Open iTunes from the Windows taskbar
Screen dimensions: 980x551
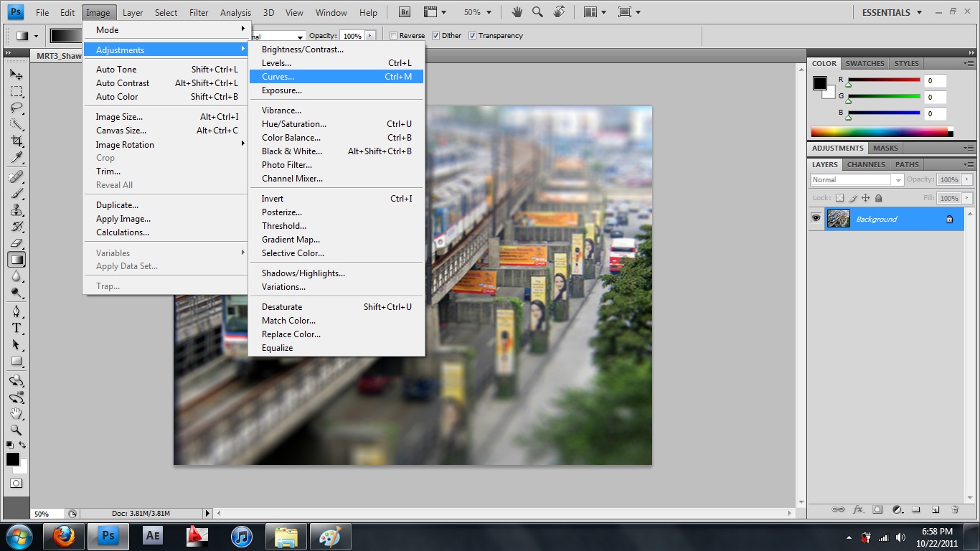click(242, 536)
